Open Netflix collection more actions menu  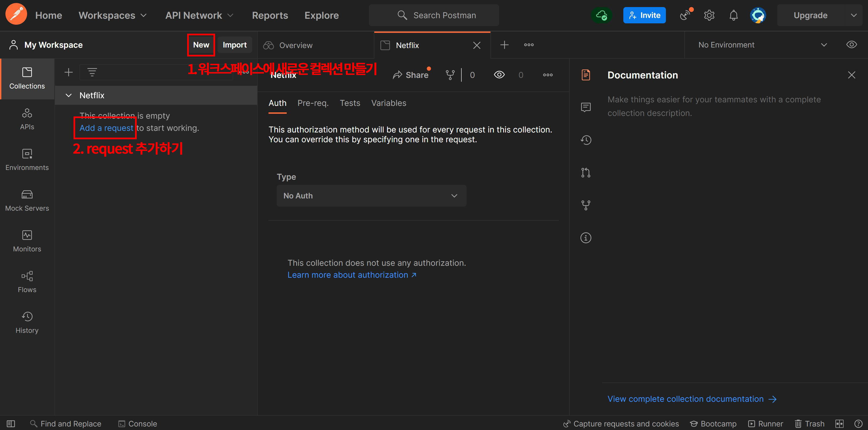pyautogui.click(x=548, y=75)
